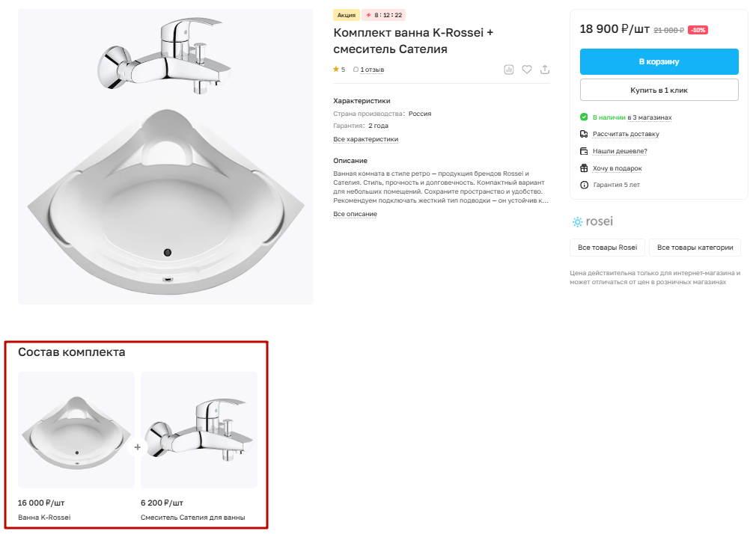Screen dimensions: 756x534
Task: Click the green availability checkmark icon
Action: 584,117
